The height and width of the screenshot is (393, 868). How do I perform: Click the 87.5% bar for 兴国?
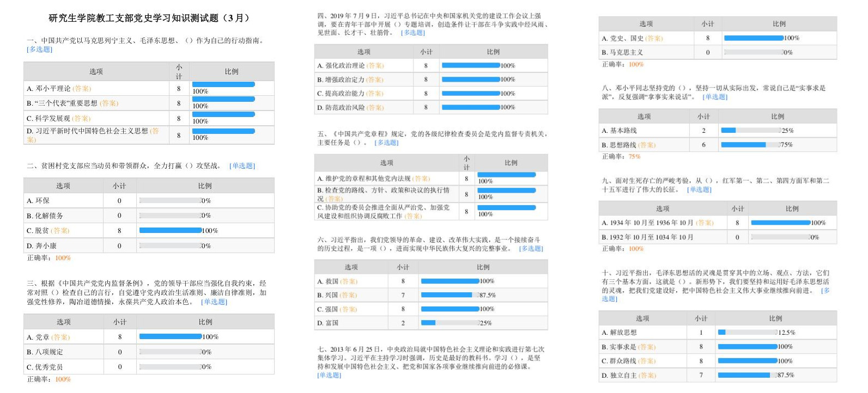point(446,295)
